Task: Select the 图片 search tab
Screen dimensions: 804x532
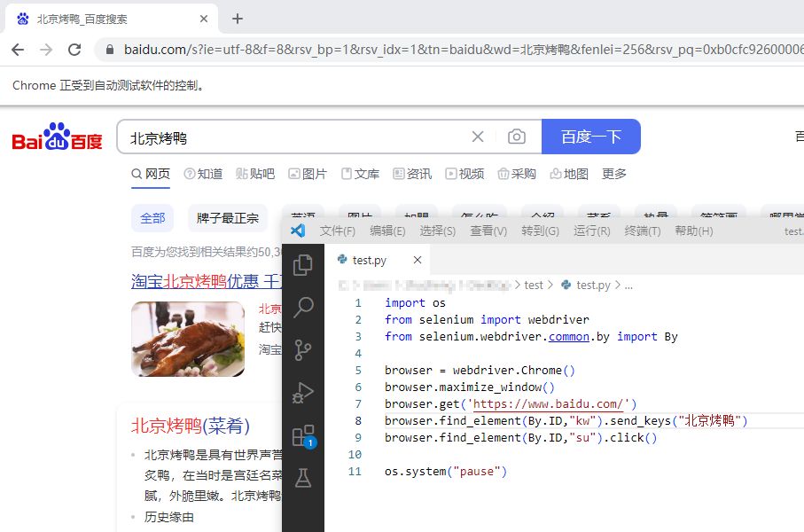Action: coord(308,174)
